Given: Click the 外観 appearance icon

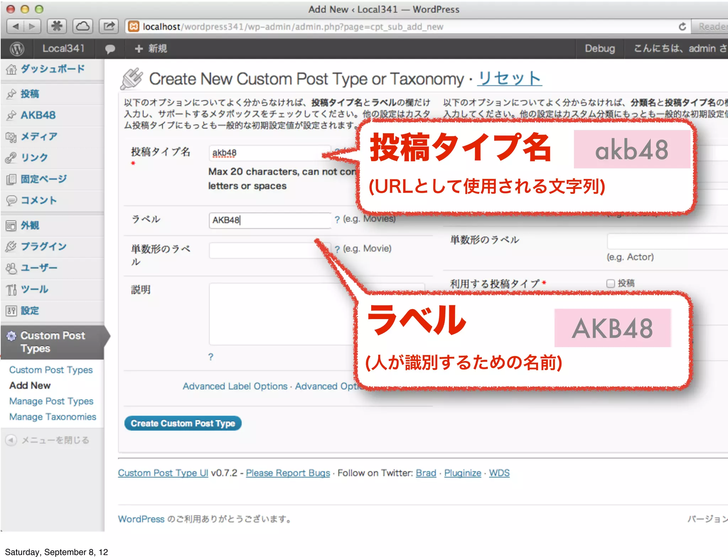Looking at the screenshot, I should pos(11,226).
